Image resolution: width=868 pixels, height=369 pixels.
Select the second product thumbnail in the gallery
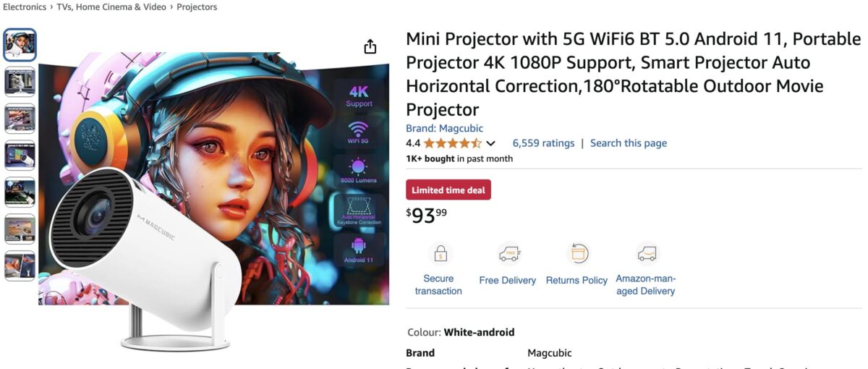click(x=20, y=82)
